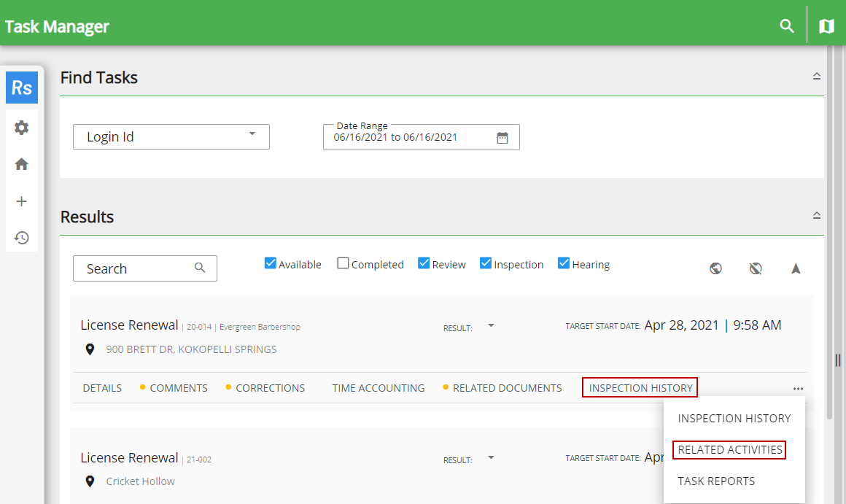The height and width of the screenshot is (504, 846).
Task: Collapse the Find Tasks section
Action: (x=817, y=77)
